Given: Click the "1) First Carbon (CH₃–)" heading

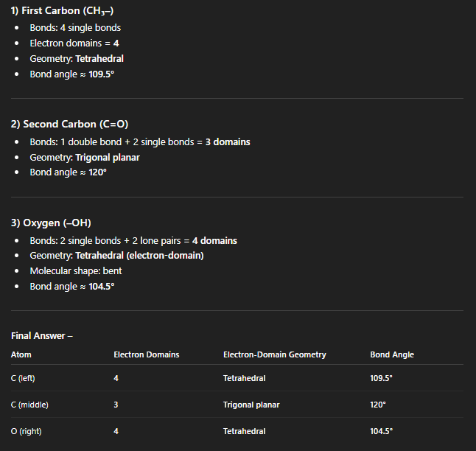Looking at the screenshot, I should click(62, 10).
